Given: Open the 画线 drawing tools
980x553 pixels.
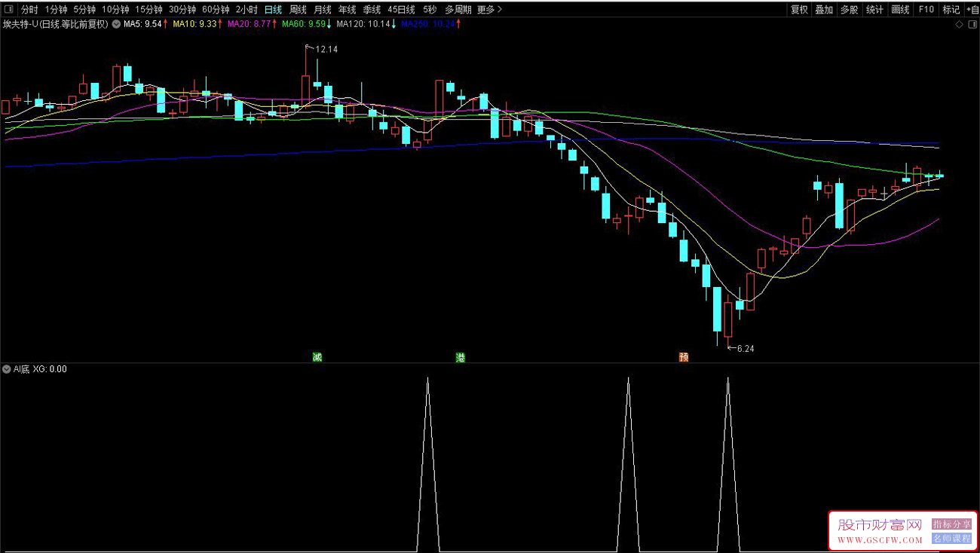Looking at the screenshot, I should 900,10.
